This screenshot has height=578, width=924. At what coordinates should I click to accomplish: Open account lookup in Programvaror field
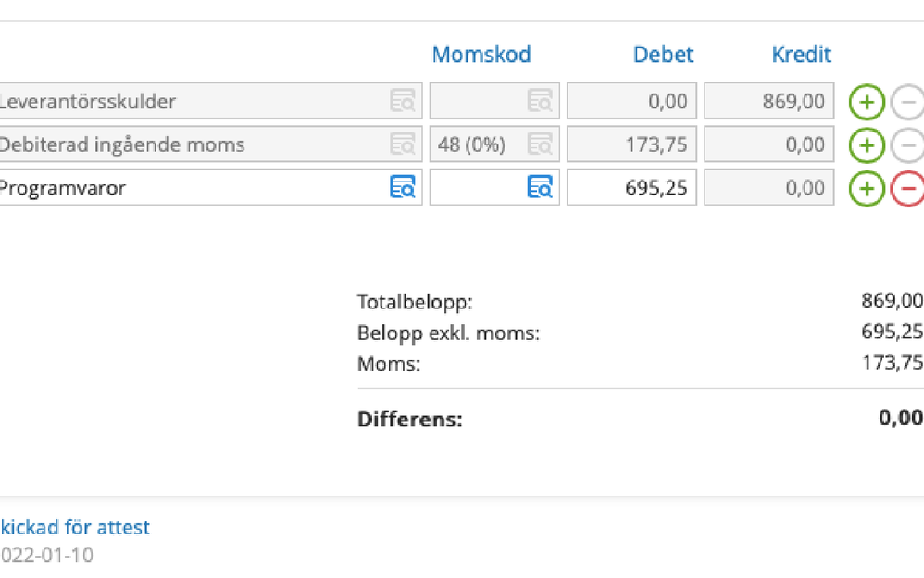coord(403,188)
